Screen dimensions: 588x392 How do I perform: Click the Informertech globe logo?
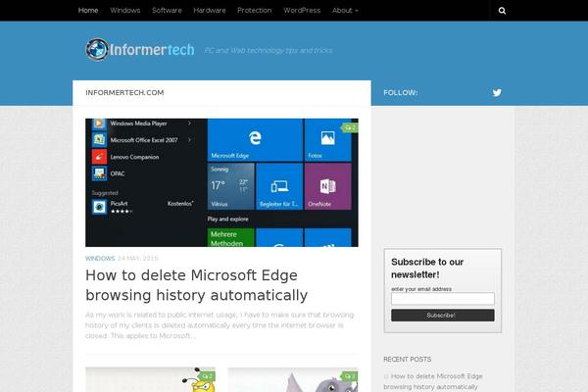pyautogui.click(x=97, y=49)
